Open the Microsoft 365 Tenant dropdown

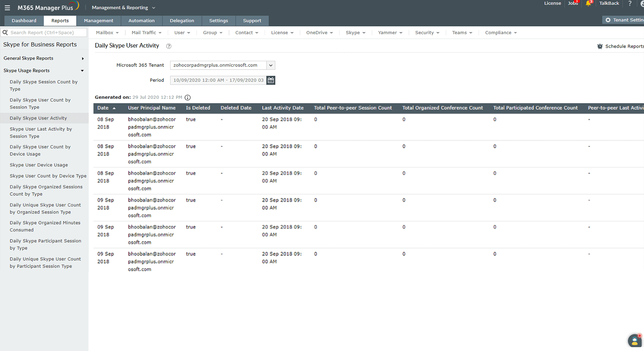pyautogui.click(x=271, y=65)
